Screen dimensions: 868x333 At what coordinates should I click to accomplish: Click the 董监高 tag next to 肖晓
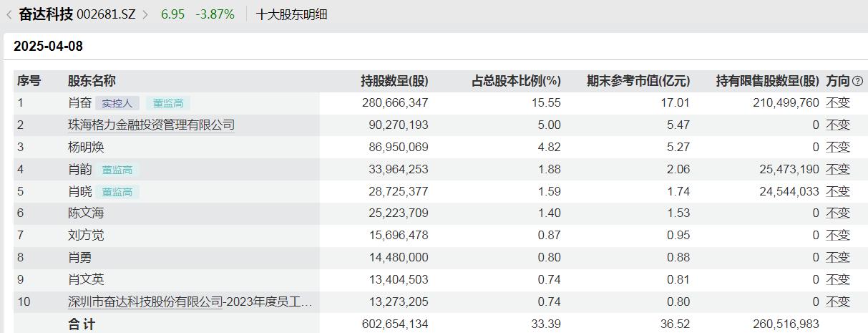coord(117,192)
